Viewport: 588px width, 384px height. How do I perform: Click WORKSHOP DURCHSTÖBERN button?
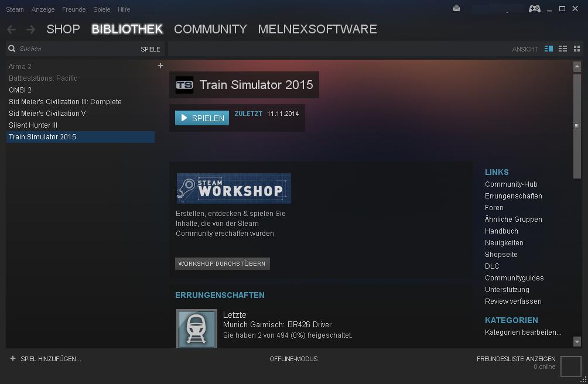click(223, 264)
